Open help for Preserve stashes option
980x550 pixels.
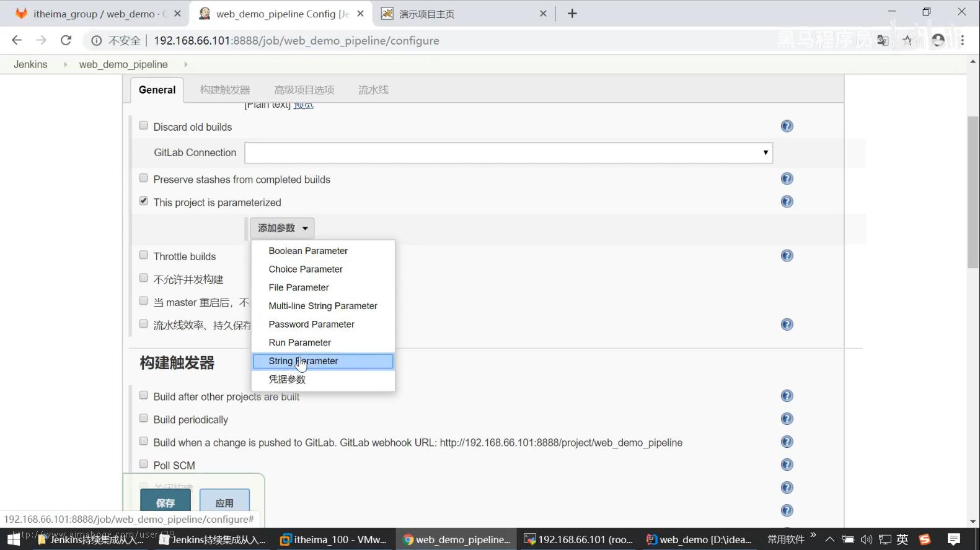[787, 179]
